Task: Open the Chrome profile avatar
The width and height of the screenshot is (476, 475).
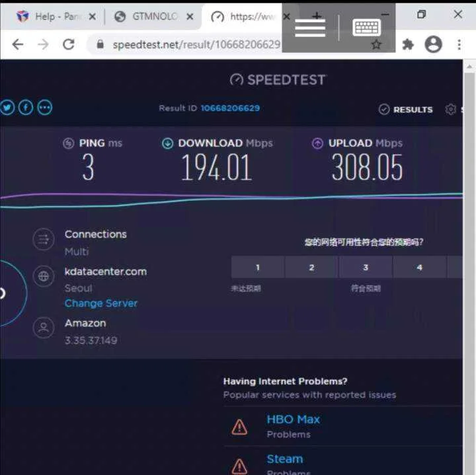Action: (x=433, y=44)
